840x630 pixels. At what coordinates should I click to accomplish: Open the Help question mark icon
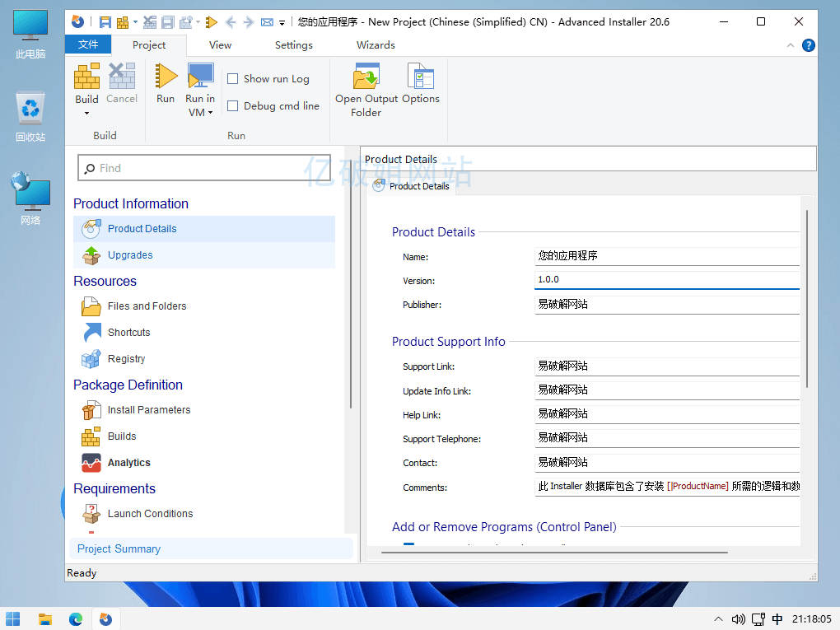coord(809,45)
